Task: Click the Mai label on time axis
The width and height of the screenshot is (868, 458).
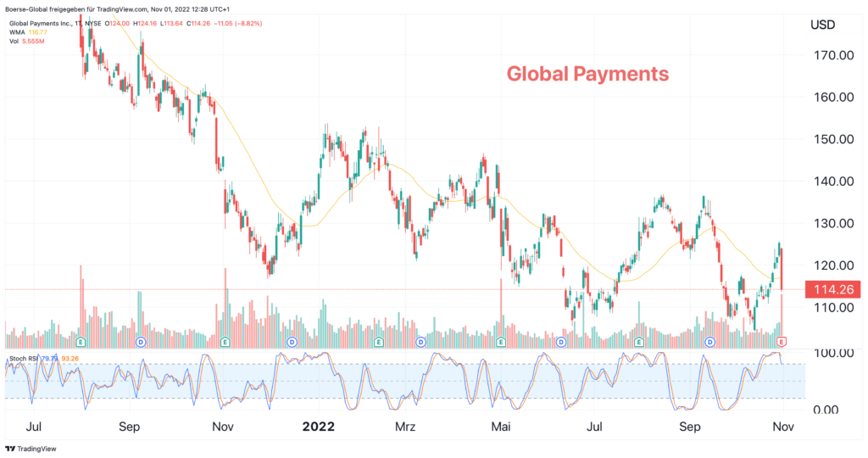Action: coord(501,427)
